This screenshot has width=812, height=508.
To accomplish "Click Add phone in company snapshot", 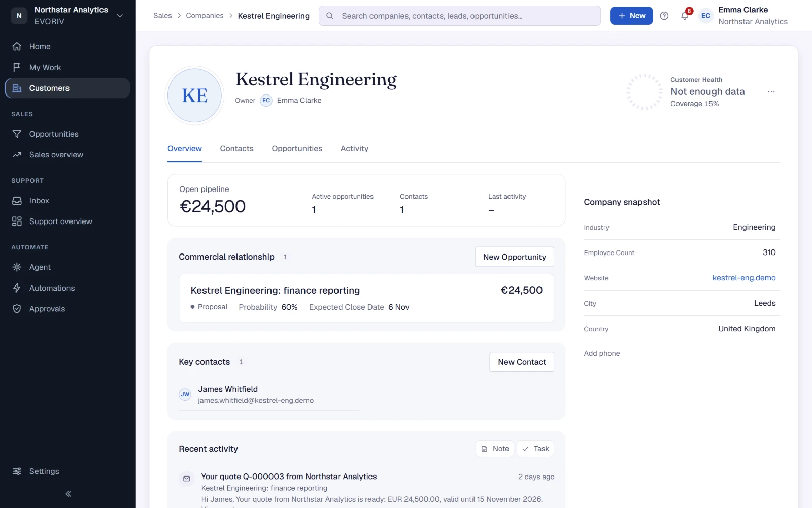I will pyautogui.click(x=602, y=353).
